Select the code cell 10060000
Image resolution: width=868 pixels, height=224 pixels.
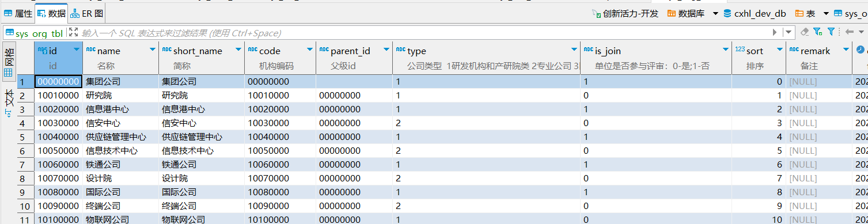coord(280,165)
